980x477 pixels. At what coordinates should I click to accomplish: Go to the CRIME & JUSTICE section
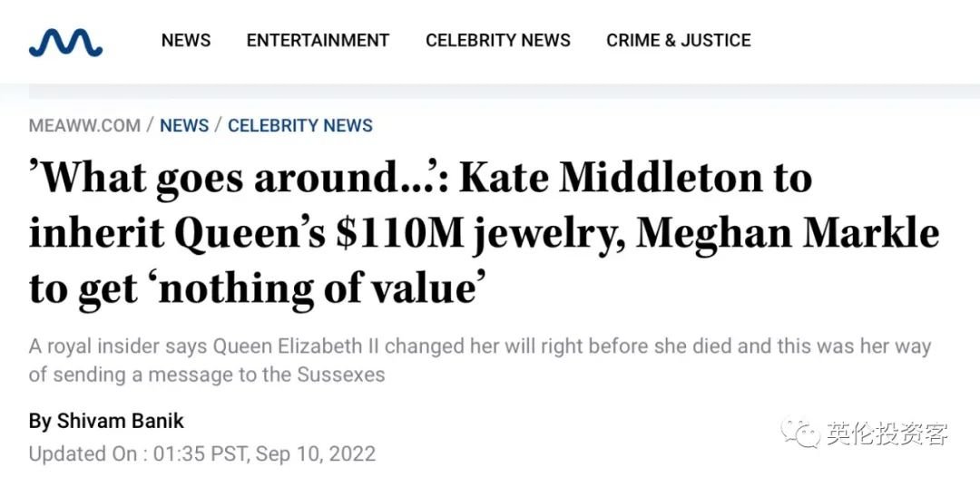pyautogui.click(x=678, y=41)
